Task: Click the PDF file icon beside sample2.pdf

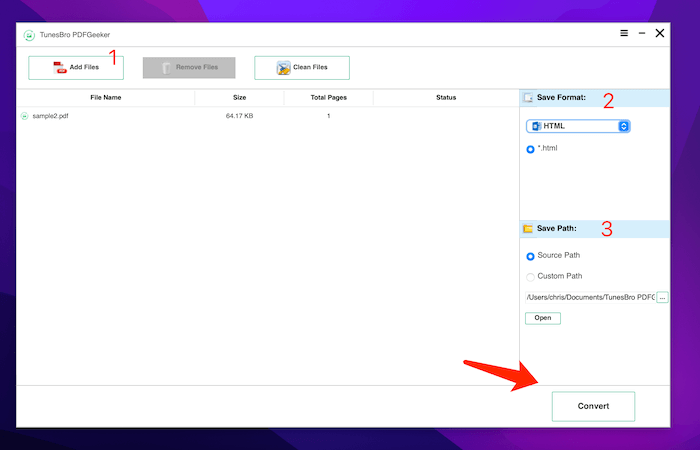Action: (x=25, y=116)
